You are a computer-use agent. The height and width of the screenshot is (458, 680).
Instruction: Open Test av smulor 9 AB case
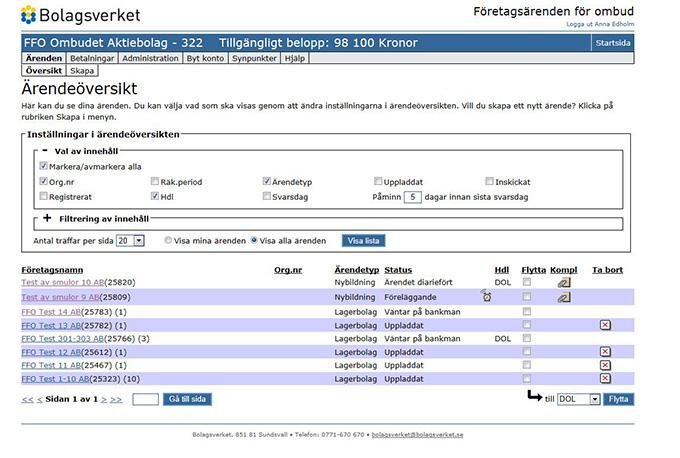click(60, 297)
